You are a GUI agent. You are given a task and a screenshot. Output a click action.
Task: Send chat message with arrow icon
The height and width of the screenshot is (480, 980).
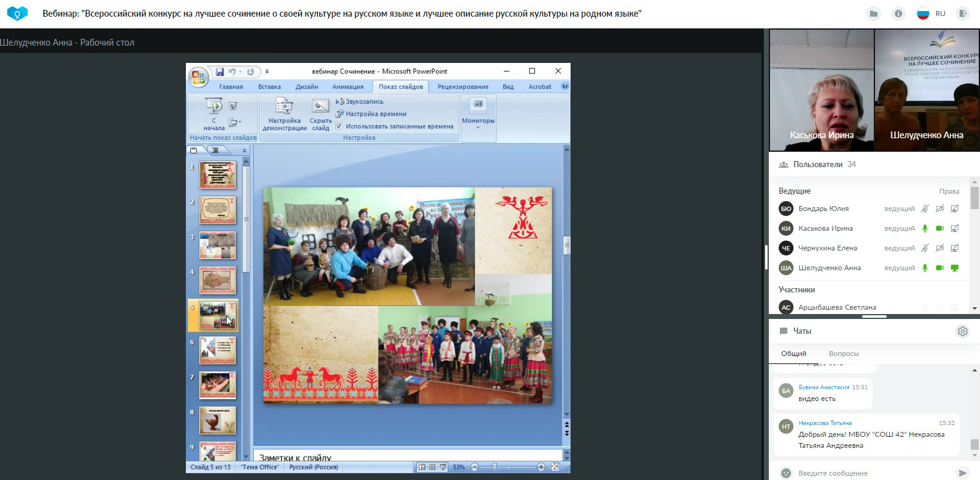coord(962,473)
